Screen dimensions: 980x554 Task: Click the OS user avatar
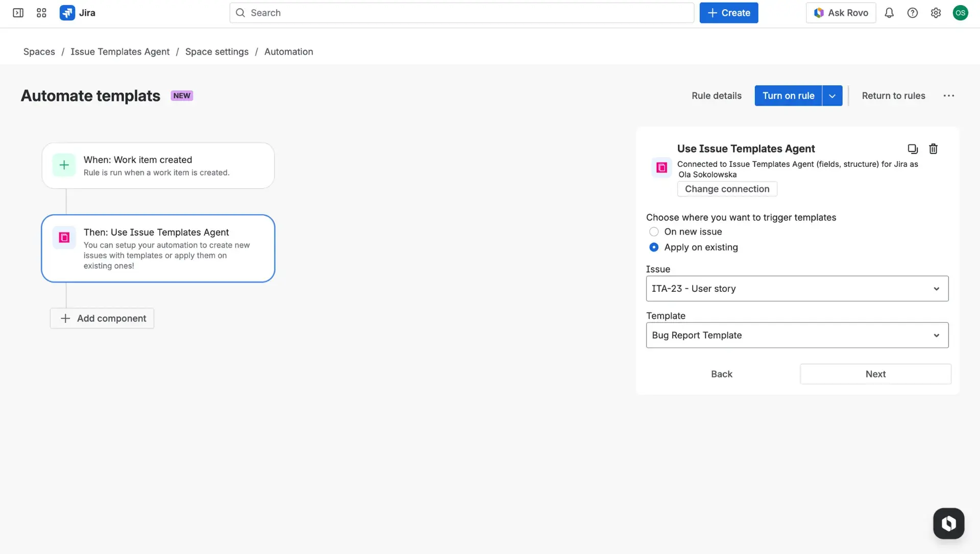click(x=961, y=13)
